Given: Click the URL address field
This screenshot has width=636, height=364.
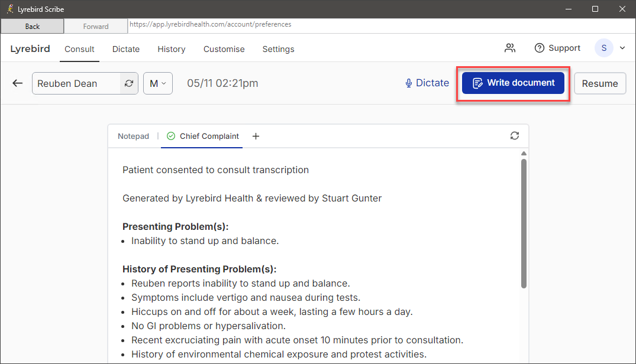Looking at the screenshot, I should point(381,24).
